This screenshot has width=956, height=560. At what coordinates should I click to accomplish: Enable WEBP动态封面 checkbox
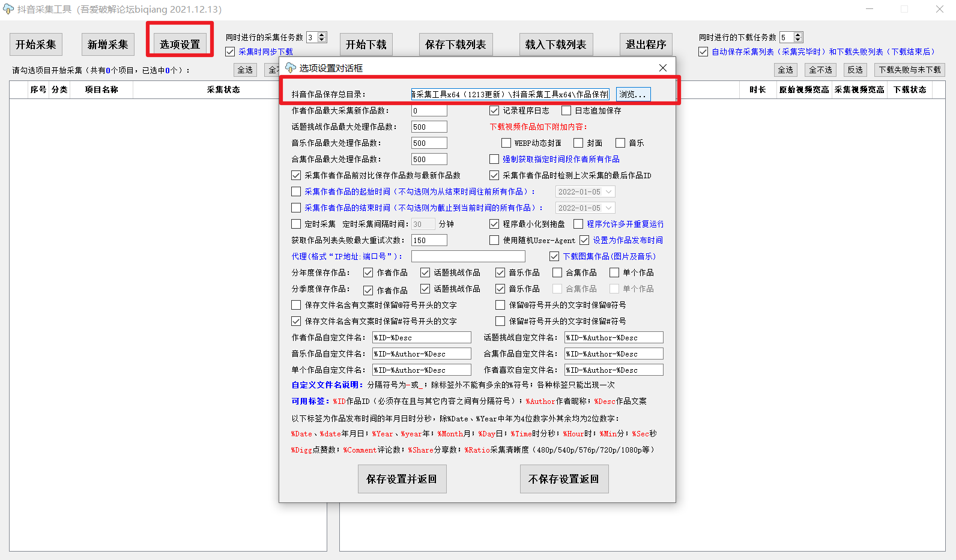click(506, 143)
